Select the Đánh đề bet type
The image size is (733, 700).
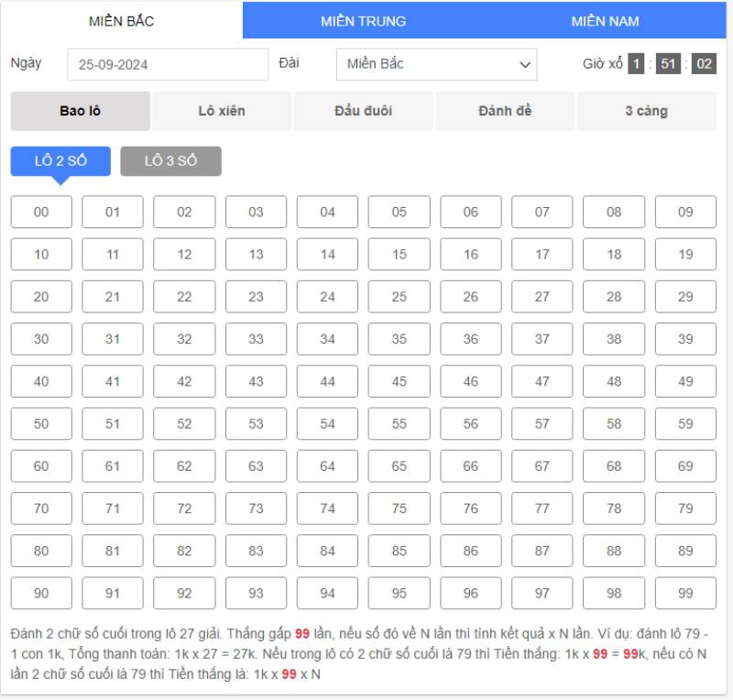505,111
